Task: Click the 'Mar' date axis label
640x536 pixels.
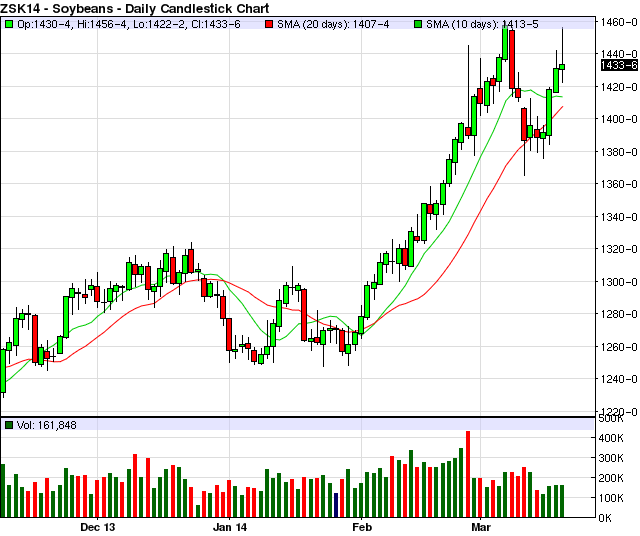Action: (x=481, y=527)
